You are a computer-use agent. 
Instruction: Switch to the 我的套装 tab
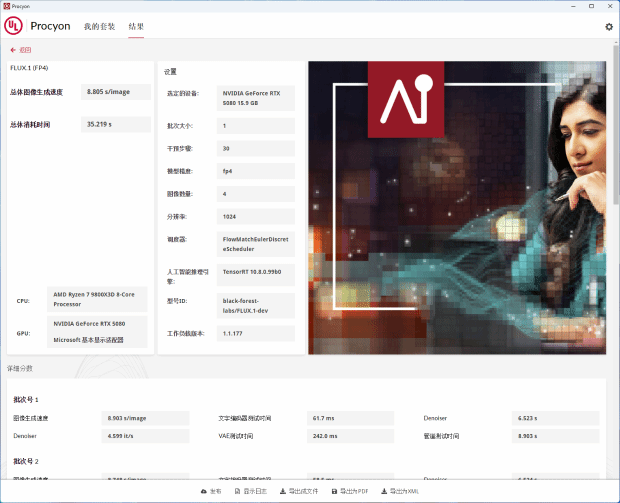click(x=98, y=27)
